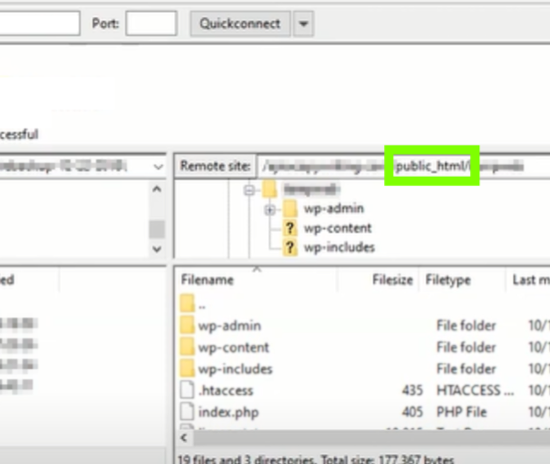Viewport: 550px width, 464px height.
Task: Click the wp-includes folder icon in file list
Action: coord(187,369)
